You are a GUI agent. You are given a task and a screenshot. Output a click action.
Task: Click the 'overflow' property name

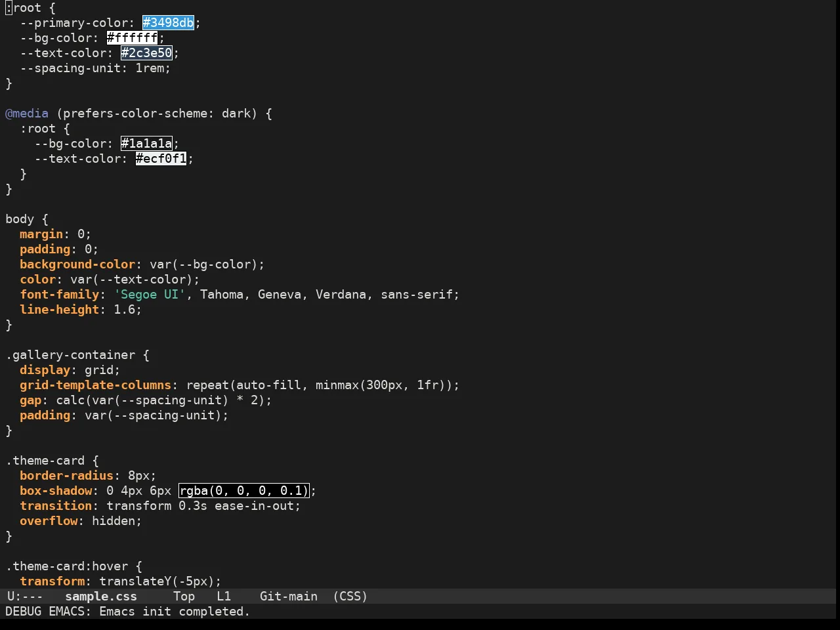pyautogui.click(x=49, y=521)
